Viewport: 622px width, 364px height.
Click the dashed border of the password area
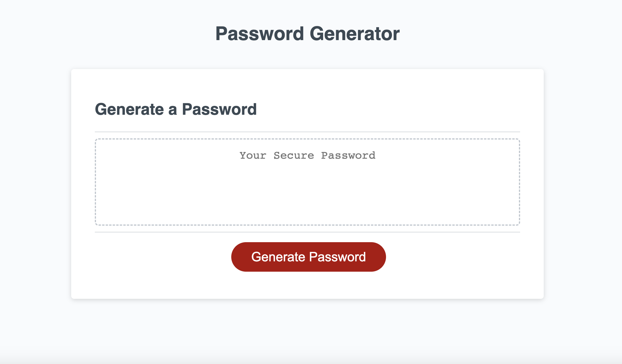[307, 139]
